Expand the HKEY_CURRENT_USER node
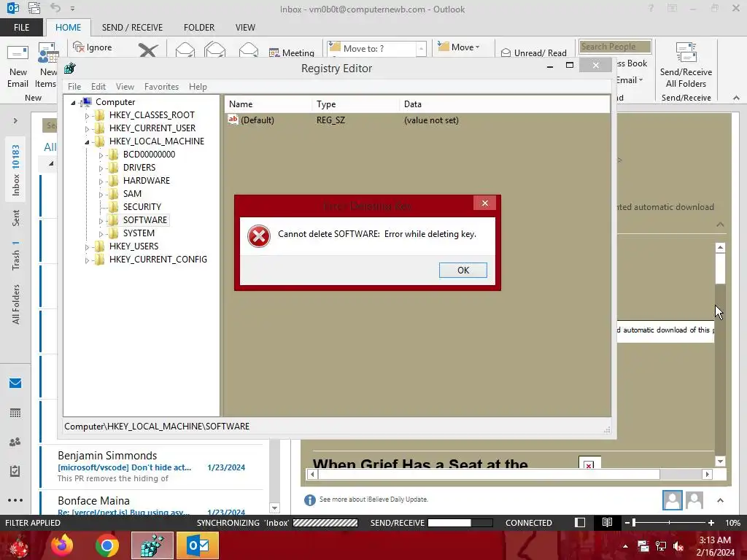 tap(87, 128)
